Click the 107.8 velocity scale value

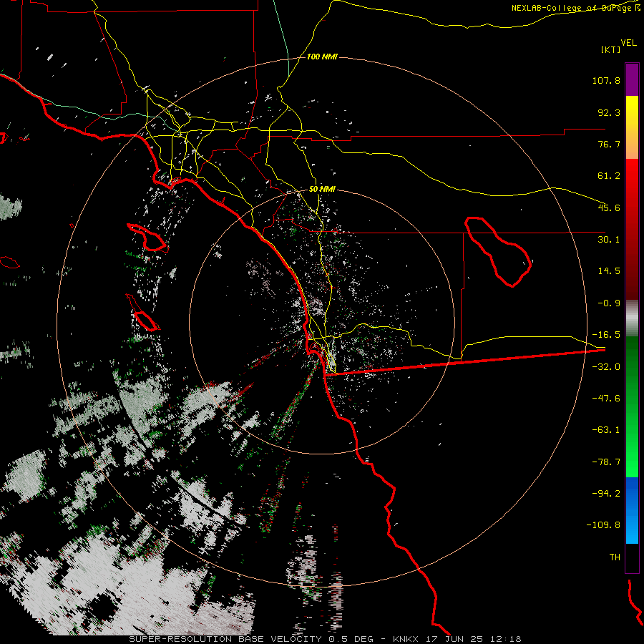[606, 80]
